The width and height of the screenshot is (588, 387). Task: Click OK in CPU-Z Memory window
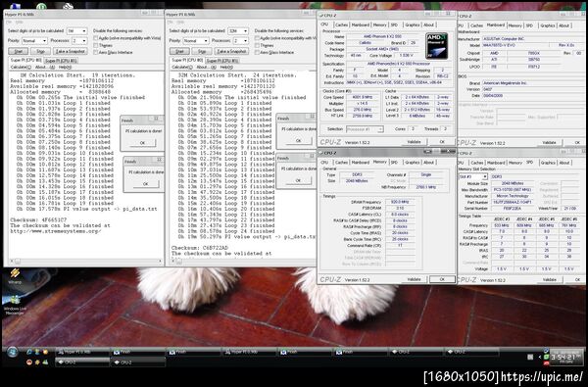[442, 279]
